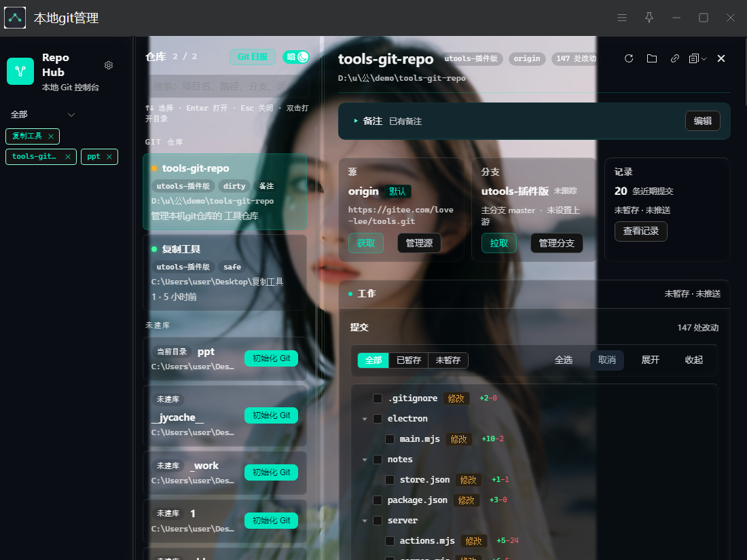
Task: Click the utools-插件版 header badge
Action: (x=471, y=58)
